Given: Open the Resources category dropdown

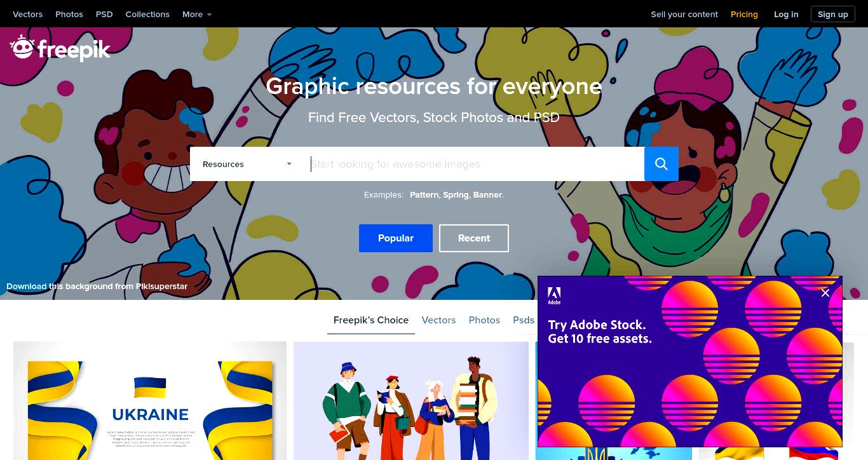Looking at the screenshot, I should [247, 164].
